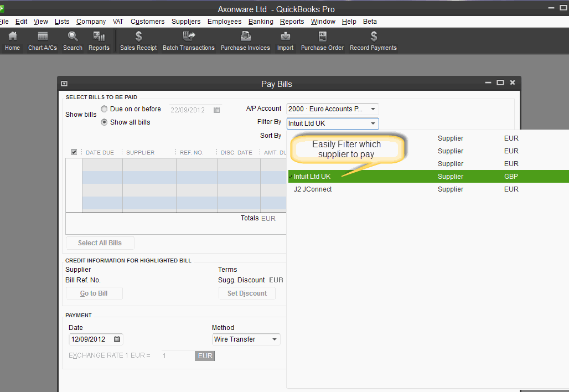
Task: Open the Suppliers menu
Action: click(x=186, y=22)
